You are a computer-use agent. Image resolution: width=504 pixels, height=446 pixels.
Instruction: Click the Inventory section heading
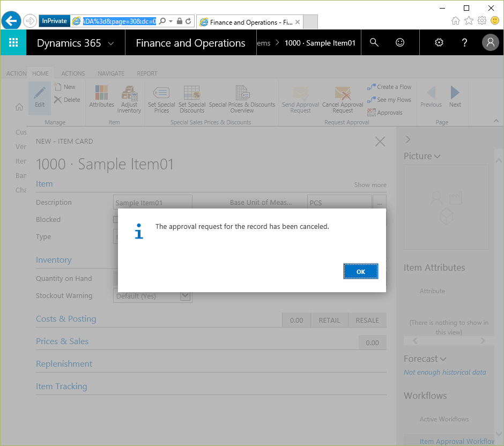click(54, 259)
